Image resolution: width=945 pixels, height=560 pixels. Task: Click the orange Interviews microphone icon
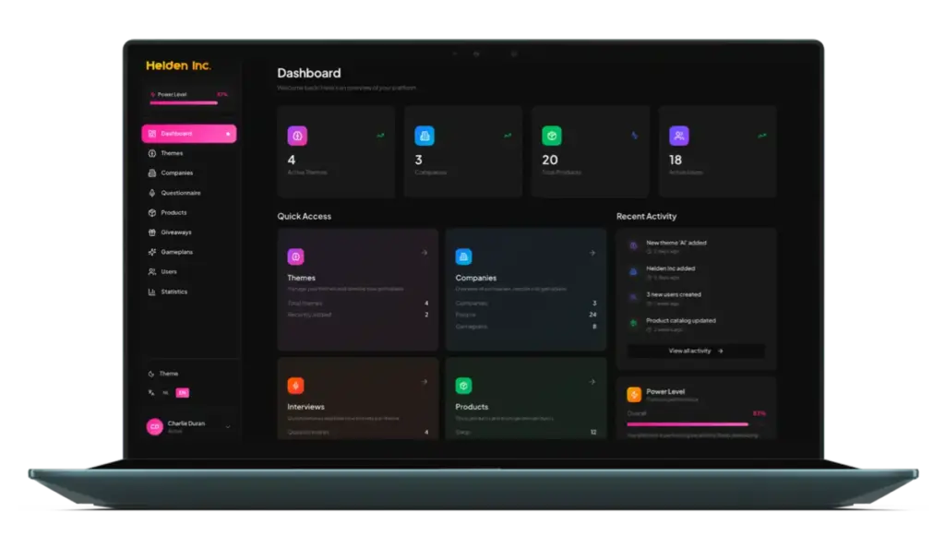tap(295, 386)
